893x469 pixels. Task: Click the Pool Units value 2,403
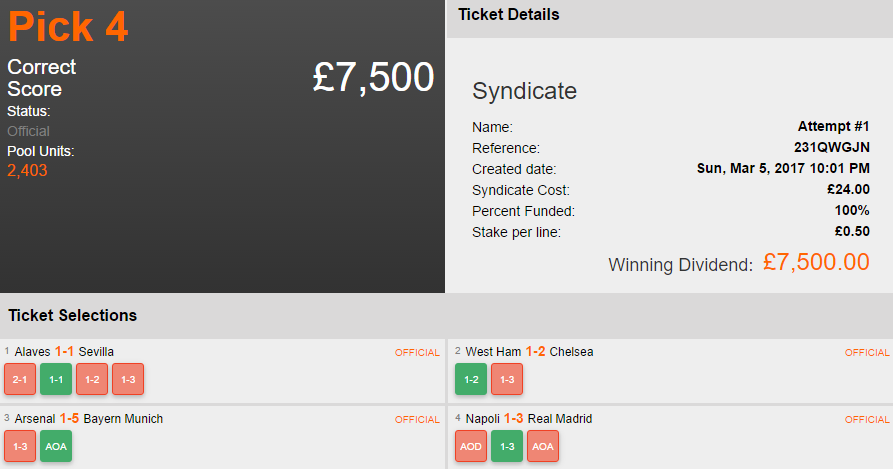coord(27,171)
